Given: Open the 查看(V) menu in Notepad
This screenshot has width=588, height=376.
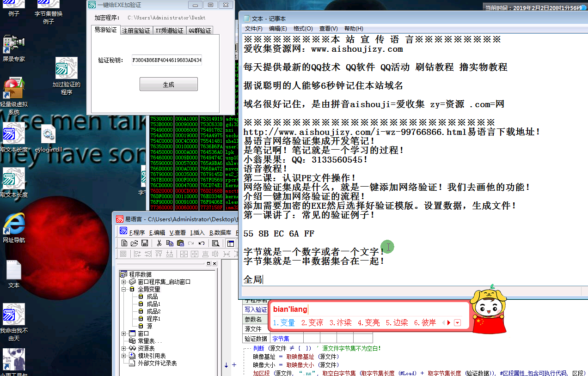Looking at the screenshot, I should [328, 29].
